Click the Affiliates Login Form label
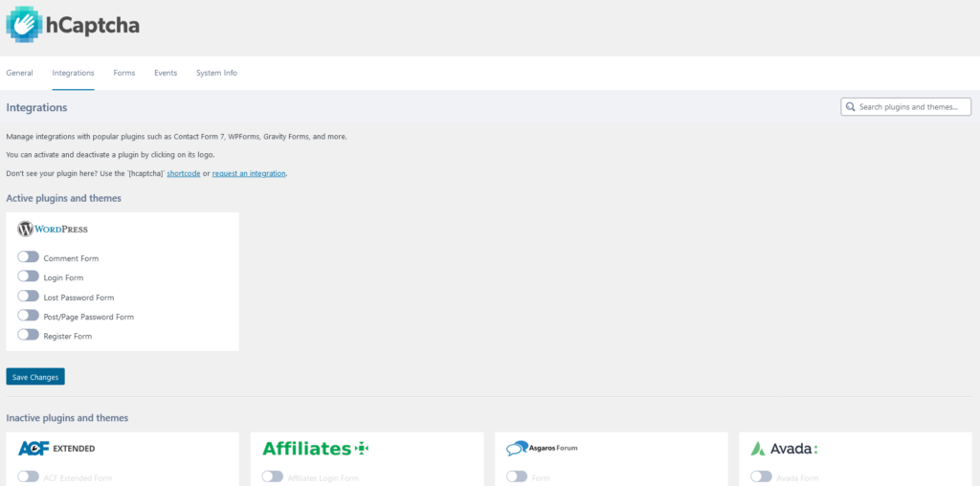This screenshot has width=980, height=486. coord(323,478)
